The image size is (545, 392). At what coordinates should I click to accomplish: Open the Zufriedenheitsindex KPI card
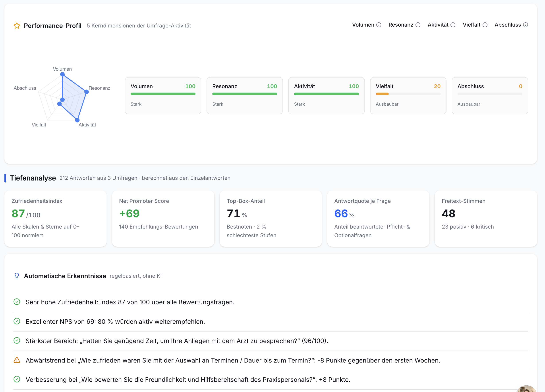point(56,218)
